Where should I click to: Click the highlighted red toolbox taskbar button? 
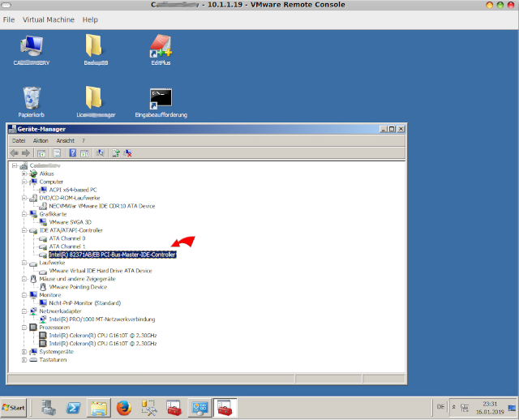tap(225, 408)
